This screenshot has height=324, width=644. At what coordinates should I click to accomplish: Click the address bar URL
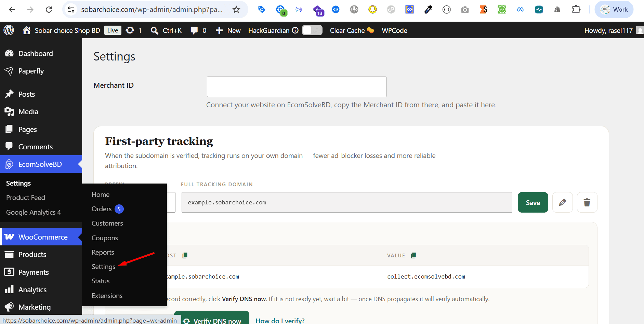152,10
